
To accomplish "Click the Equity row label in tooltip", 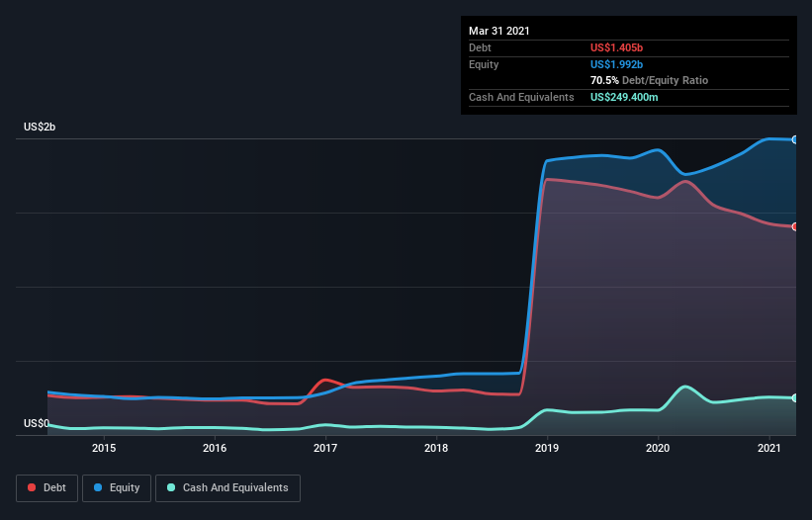I will tap(484, 64).
